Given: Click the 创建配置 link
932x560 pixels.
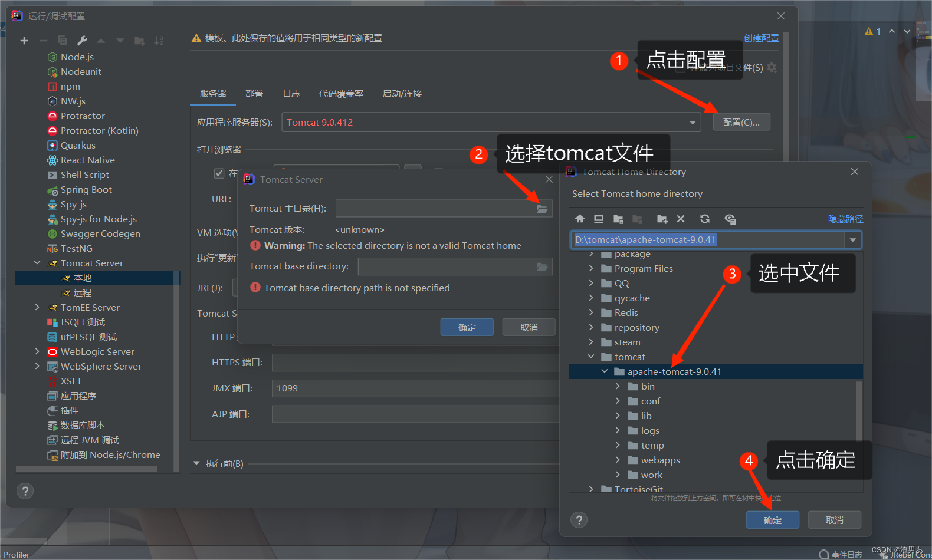Looking at the screenshot, I should click(762, 38).
